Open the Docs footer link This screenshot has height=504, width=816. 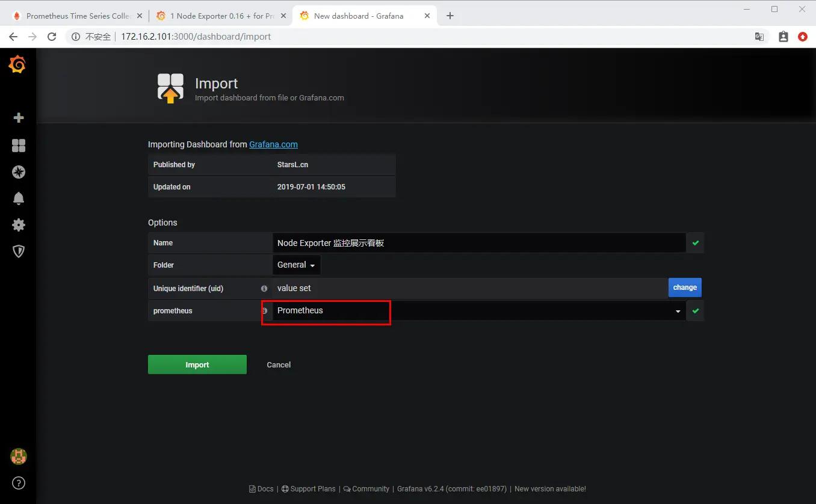pyautogui.click(x=261, y=489)
